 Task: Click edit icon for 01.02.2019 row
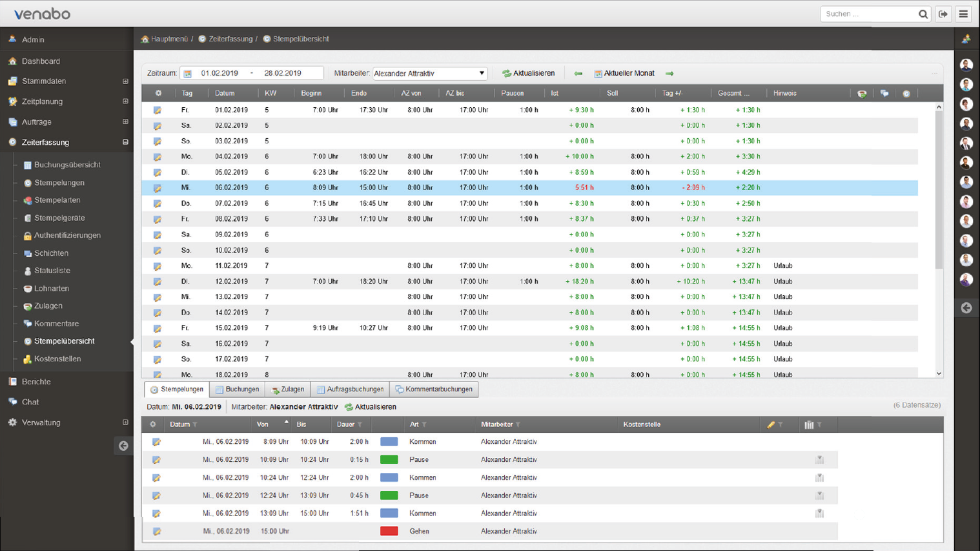[x=157, y=110]
